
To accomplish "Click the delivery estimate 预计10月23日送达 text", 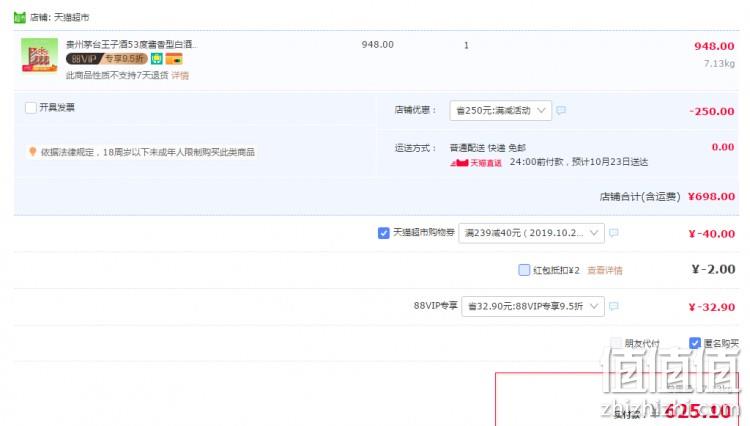I will (x=610, y=163).
